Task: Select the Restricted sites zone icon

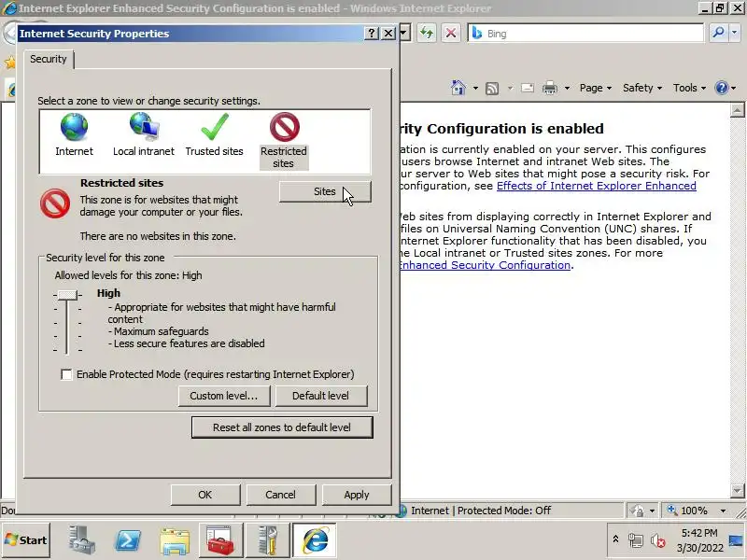Action: pyautogui.click(x=285, y=127)
